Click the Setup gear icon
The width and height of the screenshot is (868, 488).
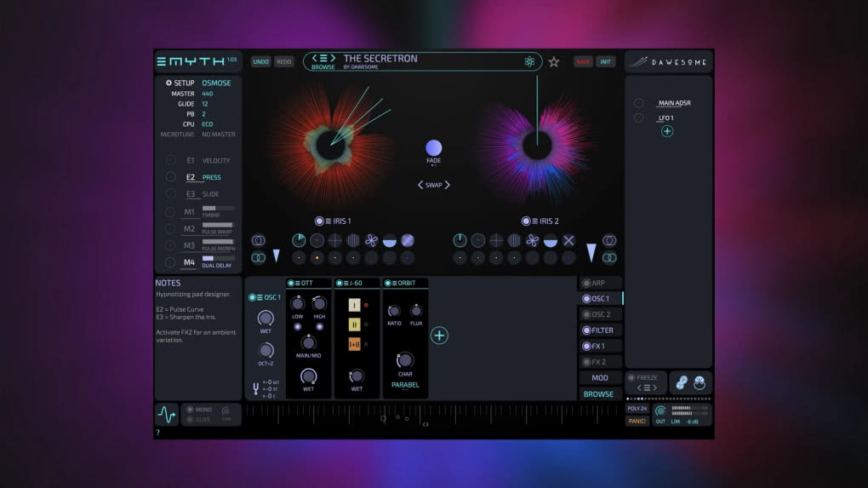[x=168, y=83]
